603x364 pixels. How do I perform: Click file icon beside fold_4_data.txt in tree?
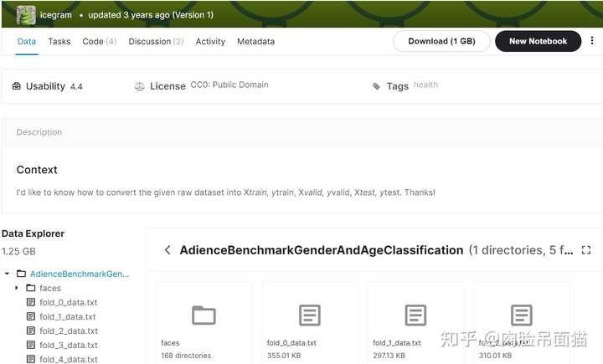point(31,359)
